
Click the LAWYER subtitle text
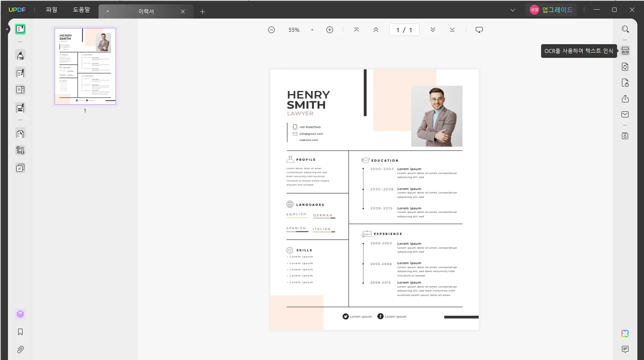tap(300, 114)
